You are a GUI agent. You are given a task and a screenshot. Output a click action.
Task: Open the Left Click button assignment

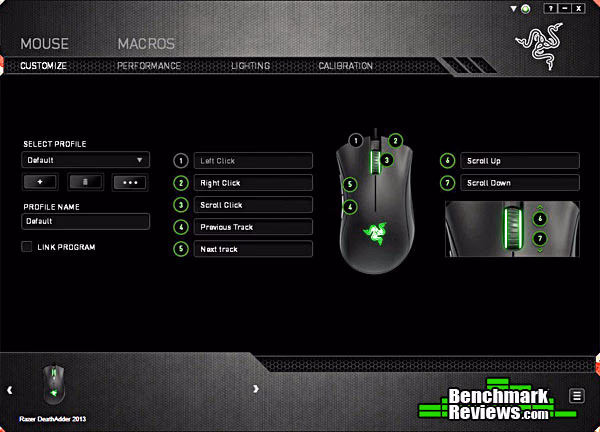tap(253, 161)
